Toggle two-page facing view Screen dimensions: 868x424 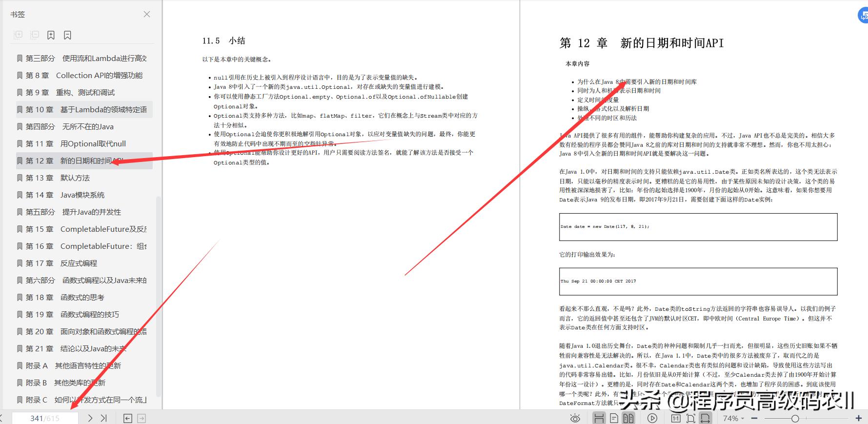tap(628, 418)
